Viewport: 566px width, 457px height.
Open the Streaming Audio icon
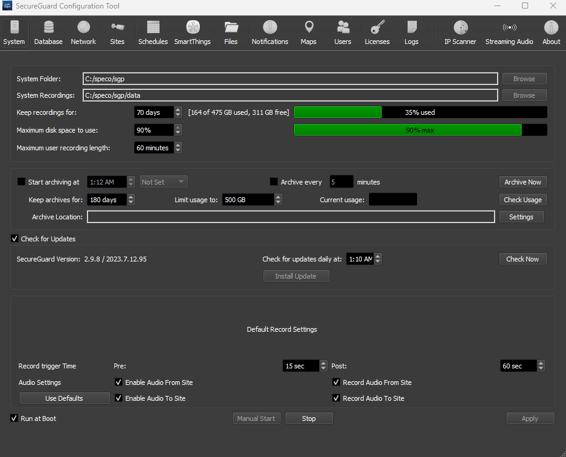coord(509,27)
